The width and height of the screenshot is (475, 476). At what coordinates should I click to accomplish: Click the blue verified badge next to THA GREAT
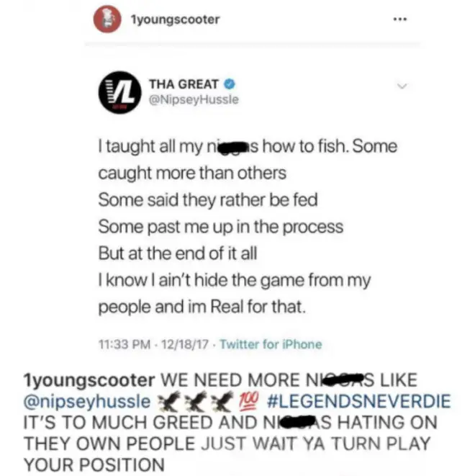click(x=230, y=84)
